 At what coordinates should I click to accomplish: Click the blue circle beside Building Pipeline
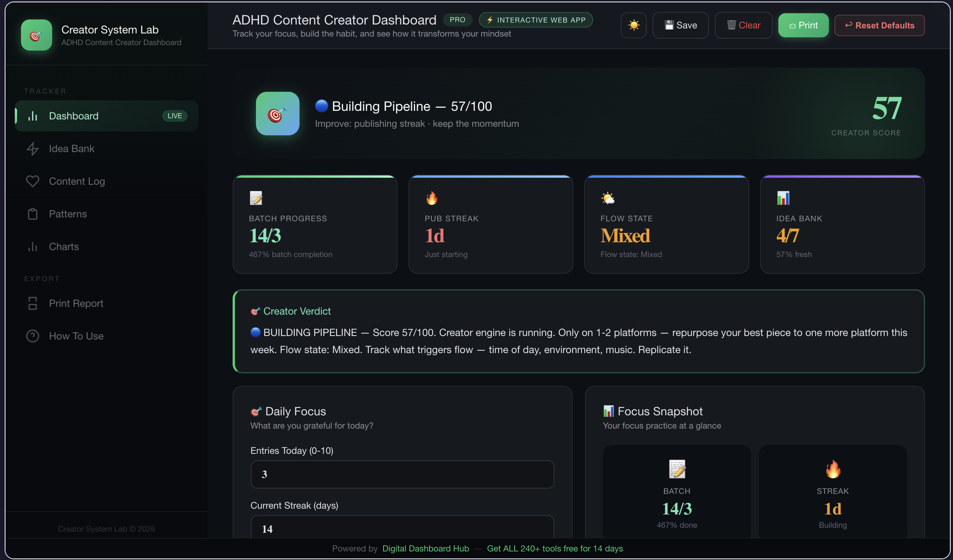322,106
